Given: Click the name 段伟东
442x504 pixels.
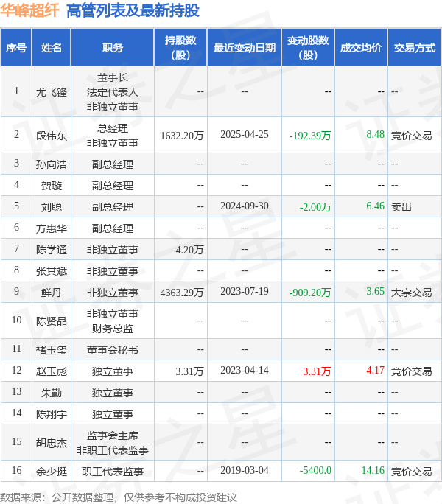Looking at the screenshot, I should pyautogui.click(x=51, y=136).
